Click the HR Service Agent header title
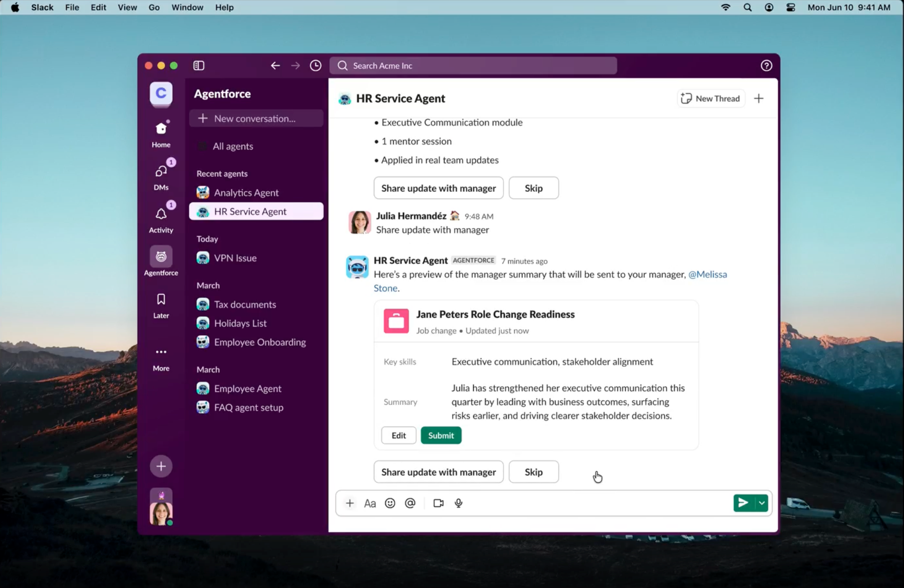Viewport: 904px width, 588px height. [401, 98]
